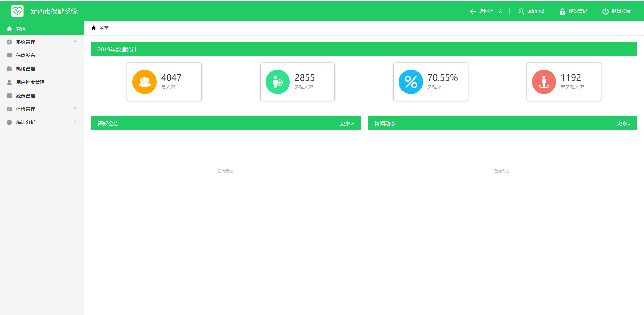This screenshot has width=644, height=315.
Task: Expand the 统计分析 submenu arrow
Action: point(75,122)
